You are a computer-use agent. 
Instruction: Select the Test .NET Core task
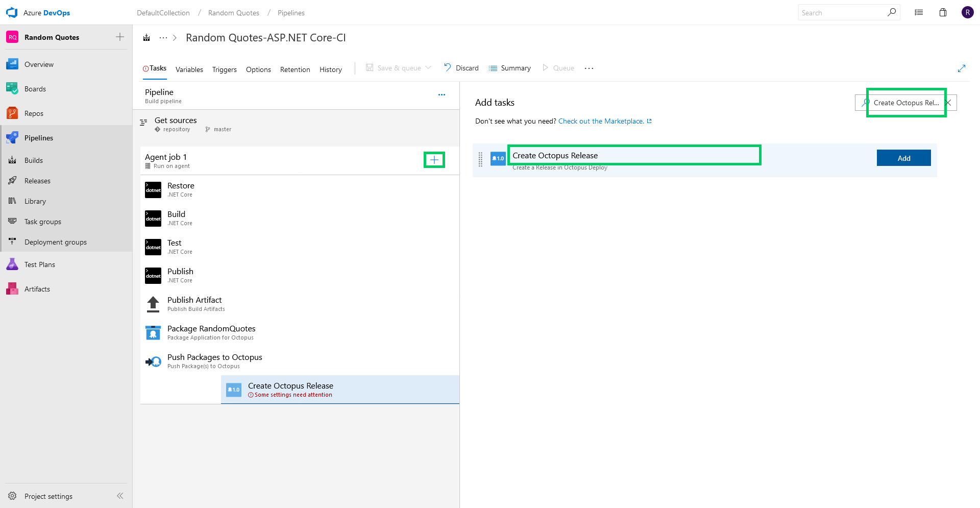point(300,247)
